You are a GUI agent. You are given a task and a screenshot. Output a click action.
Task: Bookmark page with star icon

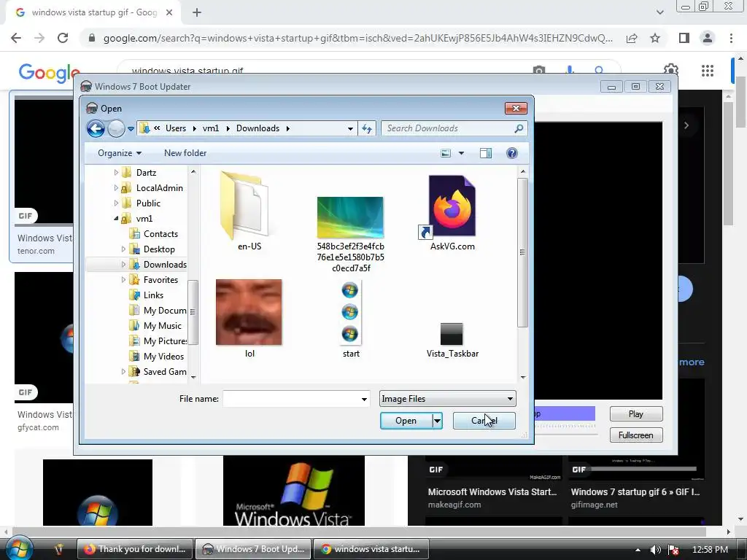point(655,38)
